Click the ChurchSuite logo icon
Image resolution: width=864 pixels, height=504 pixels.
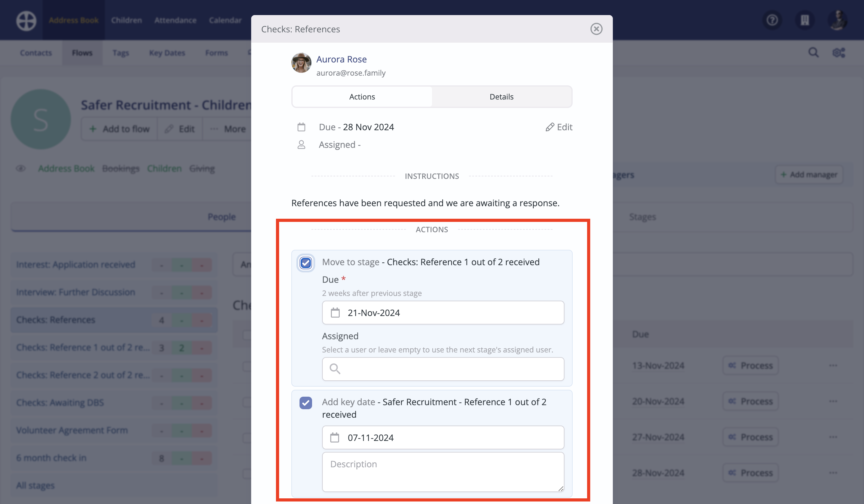click(x=26, y=21)
